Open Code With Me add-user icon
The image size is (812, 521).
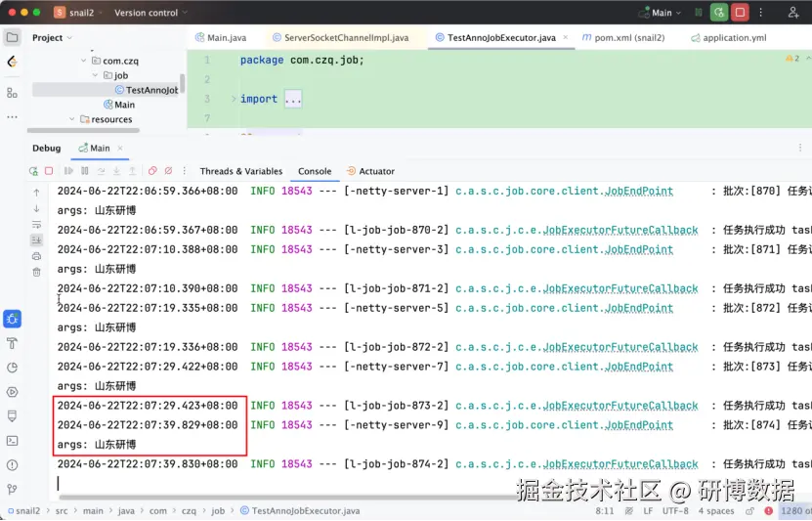793,13
